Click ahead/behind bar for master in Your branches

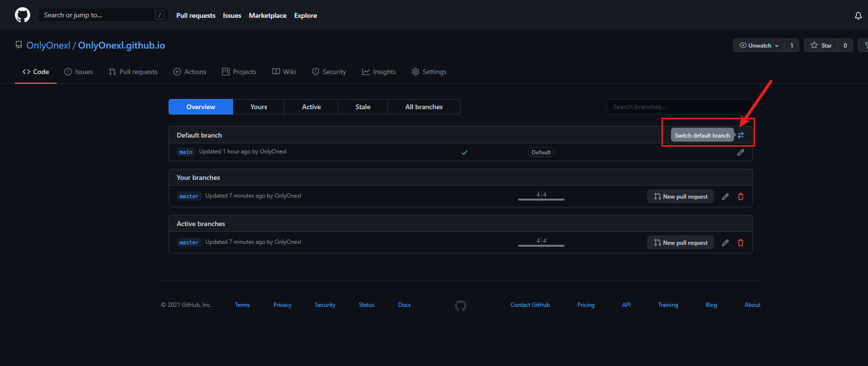(x=541, y=196)
